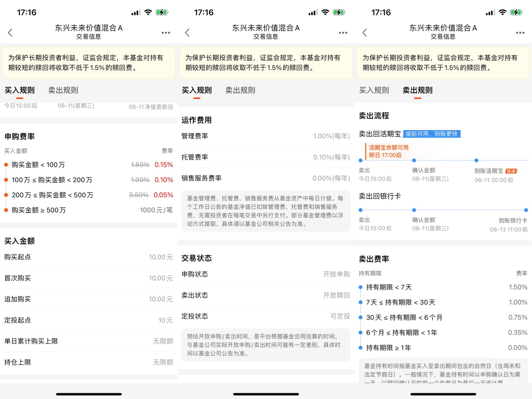Switch to 卖出规则 tab on left screen
532x399 pixels.
pos(63,90)
